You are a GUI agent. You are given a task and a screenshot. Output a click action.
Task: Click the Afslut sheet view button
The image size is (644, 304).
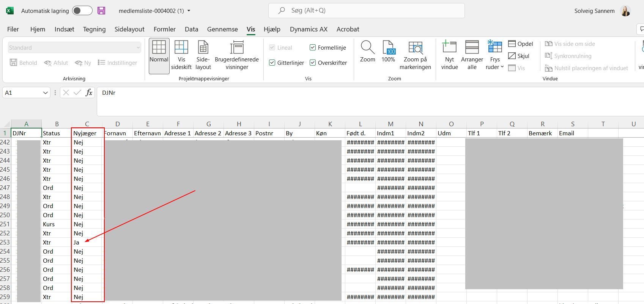[x=56, y=63]
